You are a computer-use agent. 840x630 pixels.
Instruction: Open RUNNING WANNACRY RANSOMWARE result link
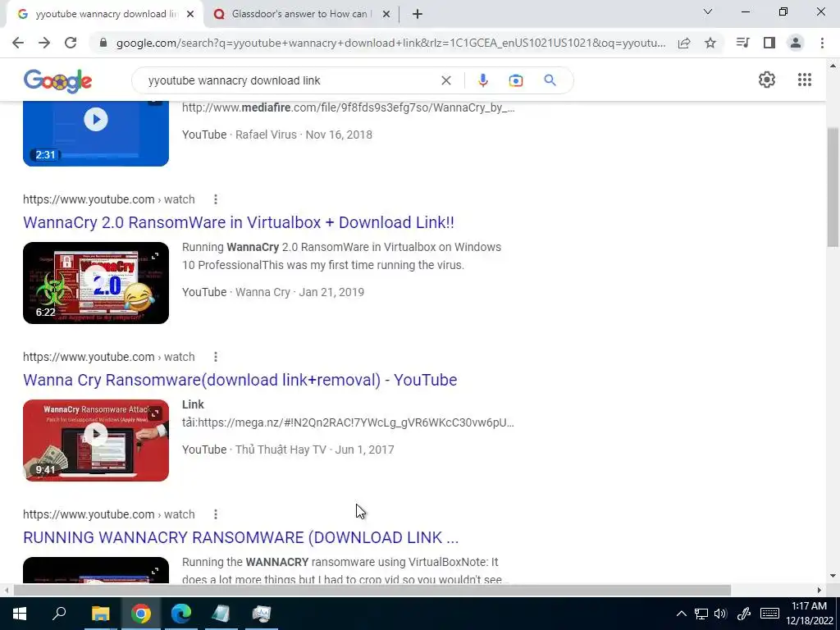[x=241, y=537]
